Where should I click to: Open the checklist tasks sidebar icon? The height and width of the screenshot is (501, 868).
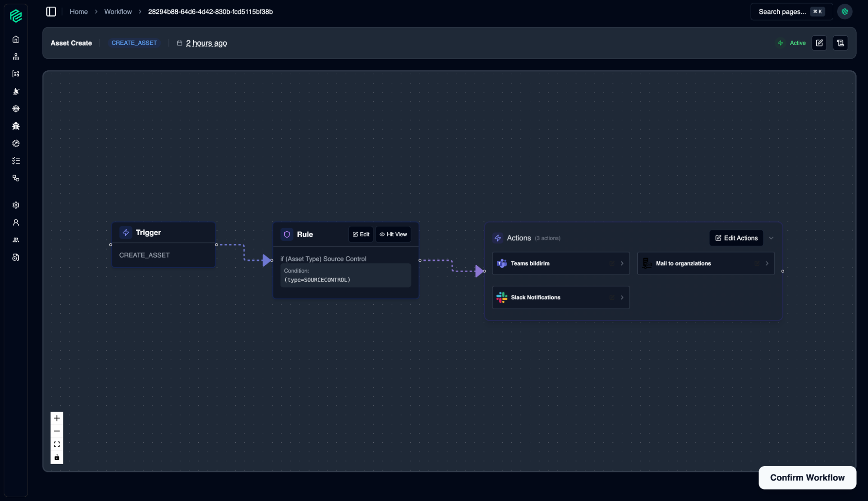coord(16,161)
